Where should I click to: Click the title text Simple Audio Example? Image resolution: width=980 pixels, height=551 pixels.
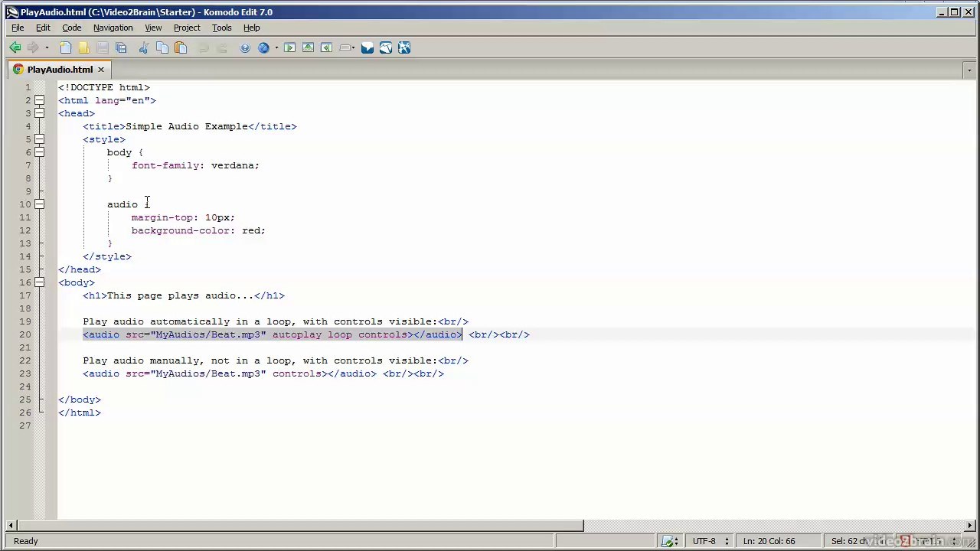tap(187, 126)
